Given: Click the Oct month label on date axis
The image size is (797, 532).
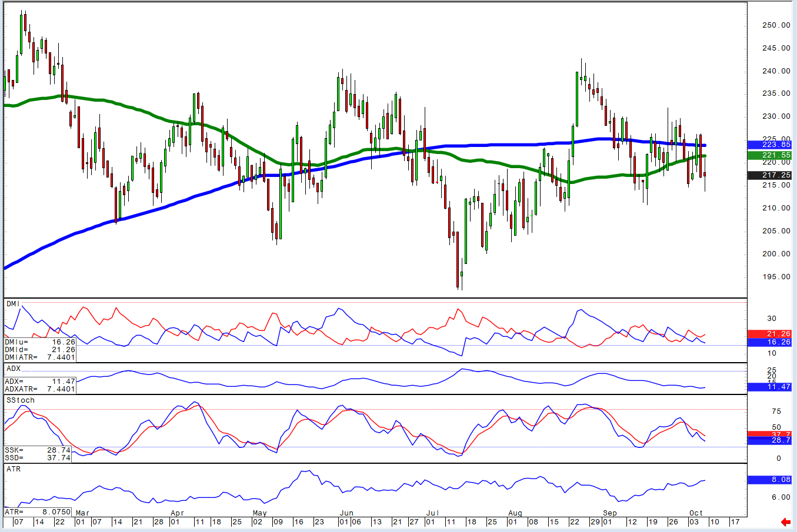Looking at the screenshot, I should pos(696,513).
